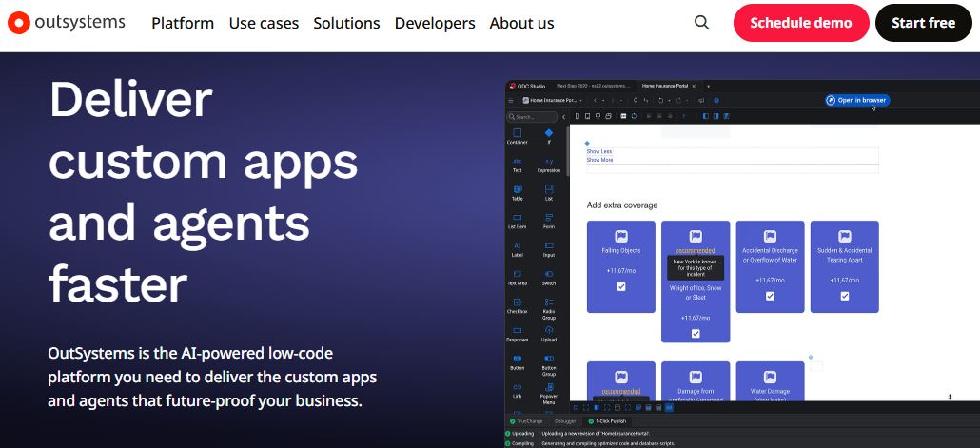This screenshot has width=980, height=448.
Task: Select the If widget
Action: (549, 136)
